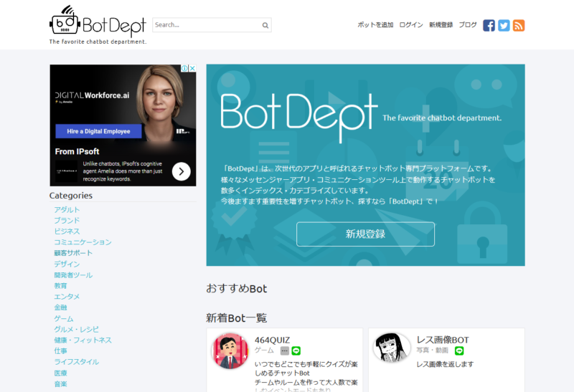The height and width of the screenshot is (392, 574).
Task: Select the ビジネス category
Action: 67,231
